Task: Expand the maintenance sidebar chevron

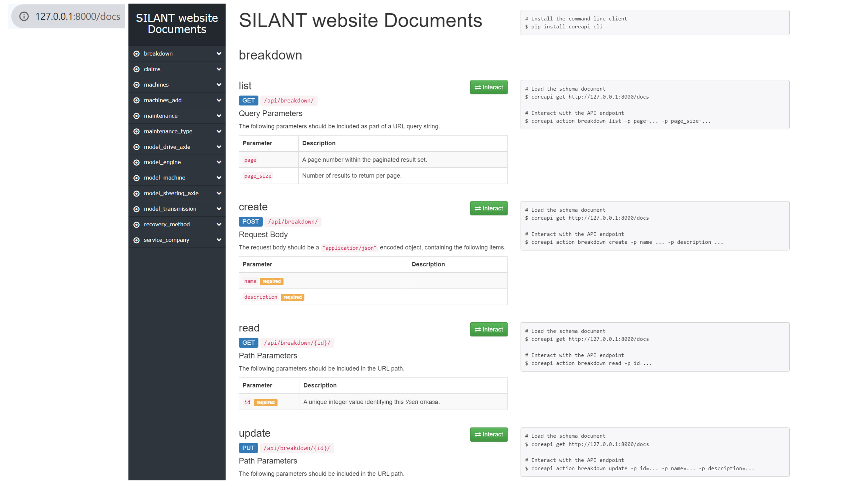Action: point(219,116)
